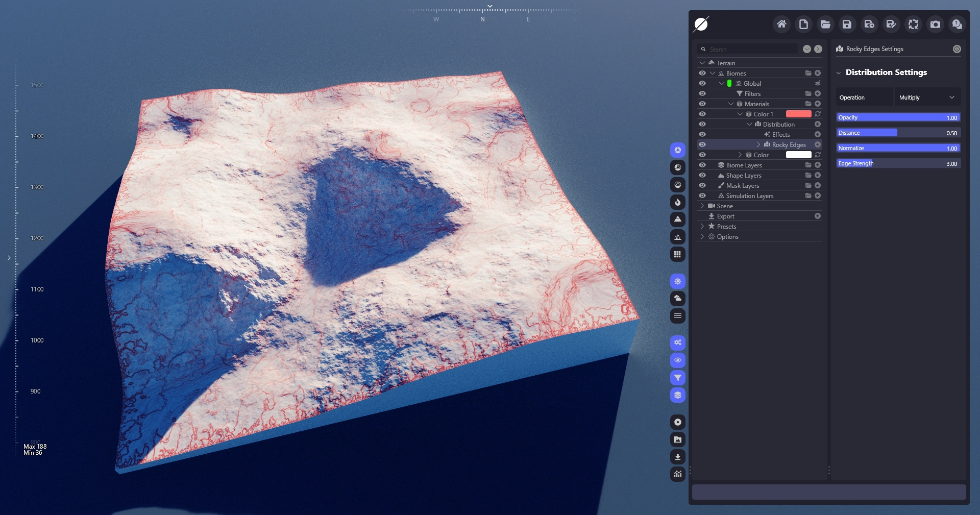
Task: Hide the Rocky Edges layer visibility
Action: click(x=702, y=144)
